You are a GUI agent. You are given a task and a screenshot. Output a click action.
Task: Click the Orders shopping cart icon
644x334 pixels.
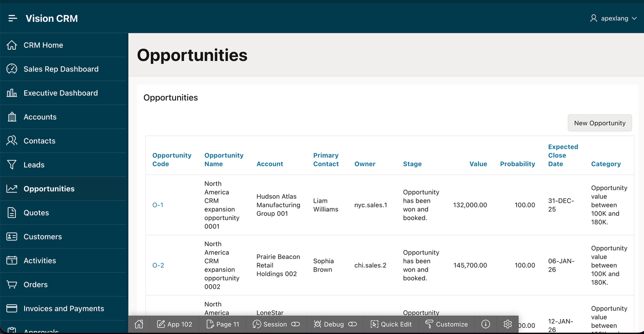[x=12, y=285]
